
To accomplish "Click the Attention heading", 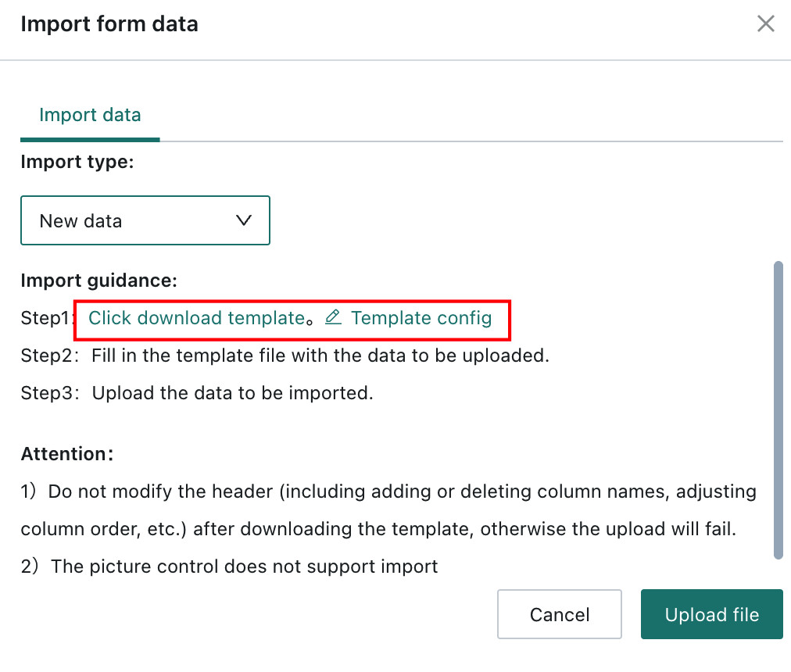I will (x=67, y=454).
